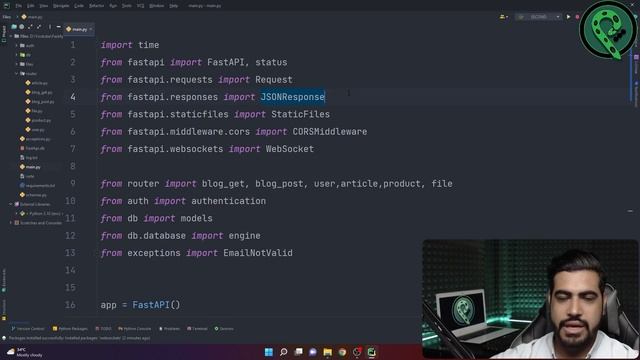Click the PyCharm application icon in the title bar
This screenshot has width=640, height=360.
point(6,6)
